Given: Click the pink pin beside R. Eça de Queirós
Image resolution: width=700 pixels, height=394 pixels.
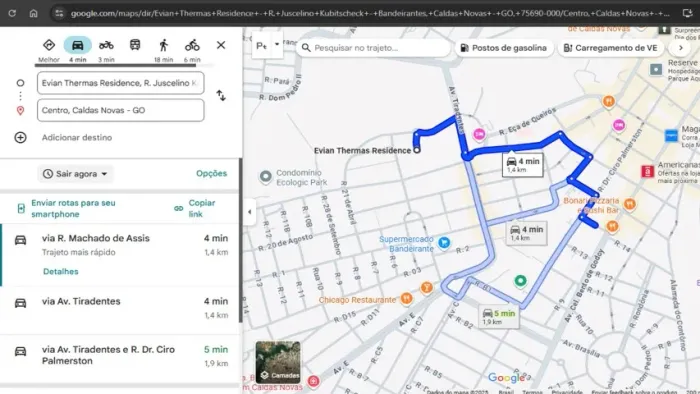Looking at the screenshot, I should tap(479, 134).
